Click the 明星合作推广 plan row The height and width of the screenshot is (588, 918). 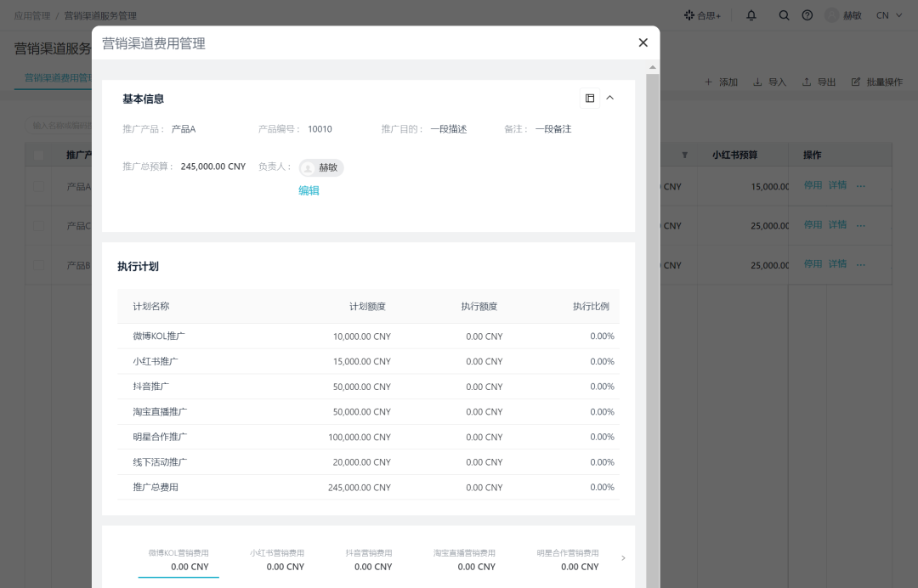pos(368,437)
